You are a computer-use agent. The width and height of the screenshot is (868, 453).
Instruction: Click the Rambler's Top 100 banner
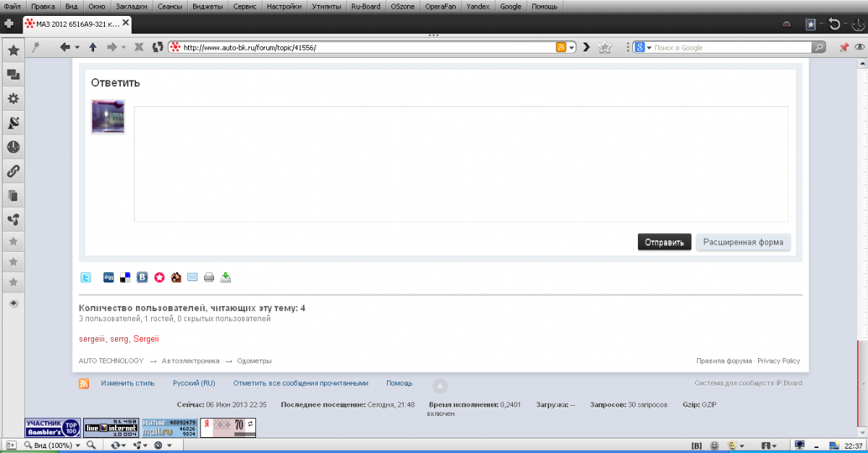pos(52,427)
